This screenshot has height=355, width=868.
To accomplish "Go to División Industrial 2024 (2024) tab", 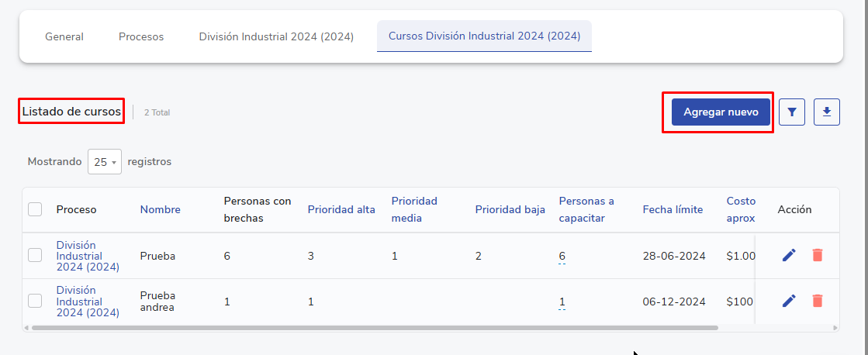I will 276,36.
